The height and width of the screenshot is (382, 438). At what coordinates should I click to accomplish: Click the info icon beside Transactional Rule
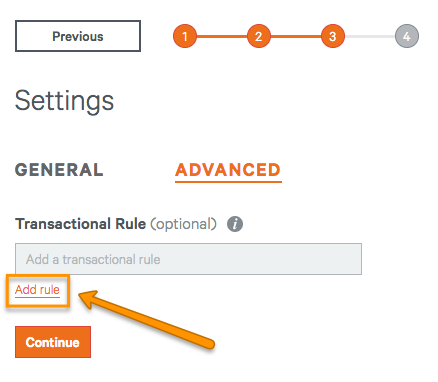(x=235, y=224)
